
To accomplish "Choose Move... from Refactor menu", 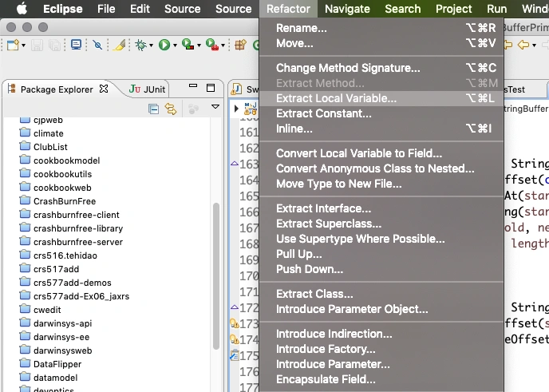I will pyautogui.click(x=381, y=43).
